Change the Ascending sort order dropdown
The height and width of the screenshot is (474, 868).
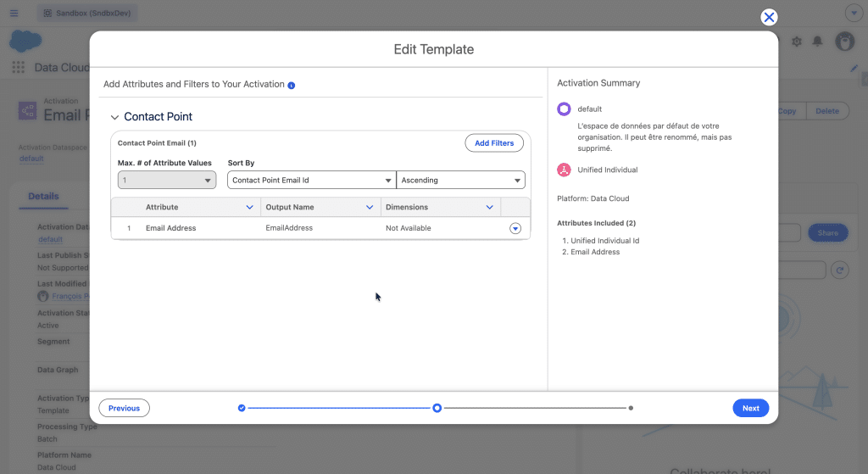click(460, 180)
